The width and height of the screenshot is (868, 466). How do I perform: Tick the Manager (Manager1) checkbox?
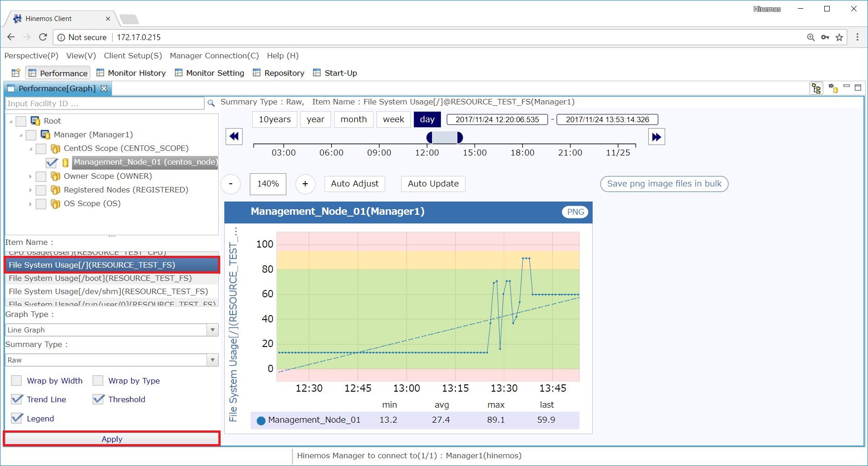tap(31, 135)
